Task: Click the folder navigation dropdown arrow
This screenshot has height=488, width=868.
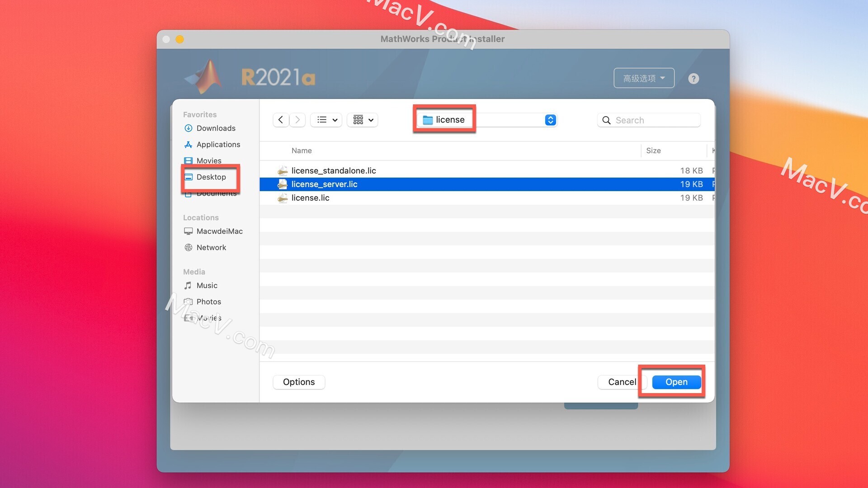Action: pos(550,119)
